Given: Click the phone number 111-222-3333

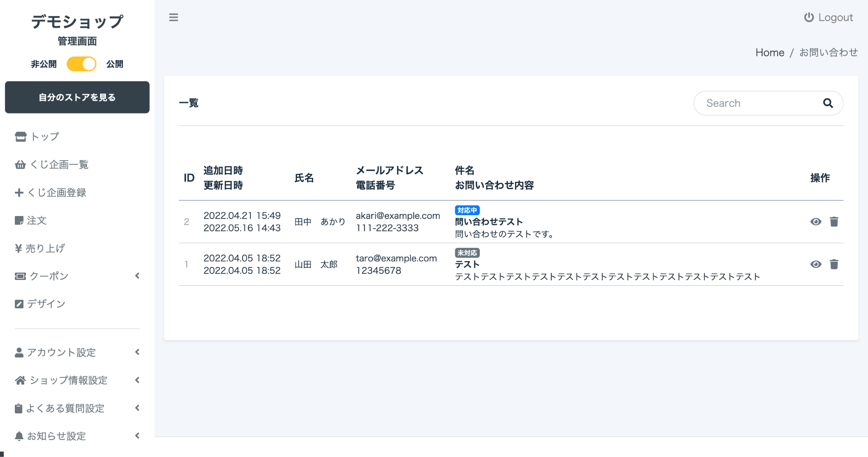Looking at the screenshot, I should 387,228.
